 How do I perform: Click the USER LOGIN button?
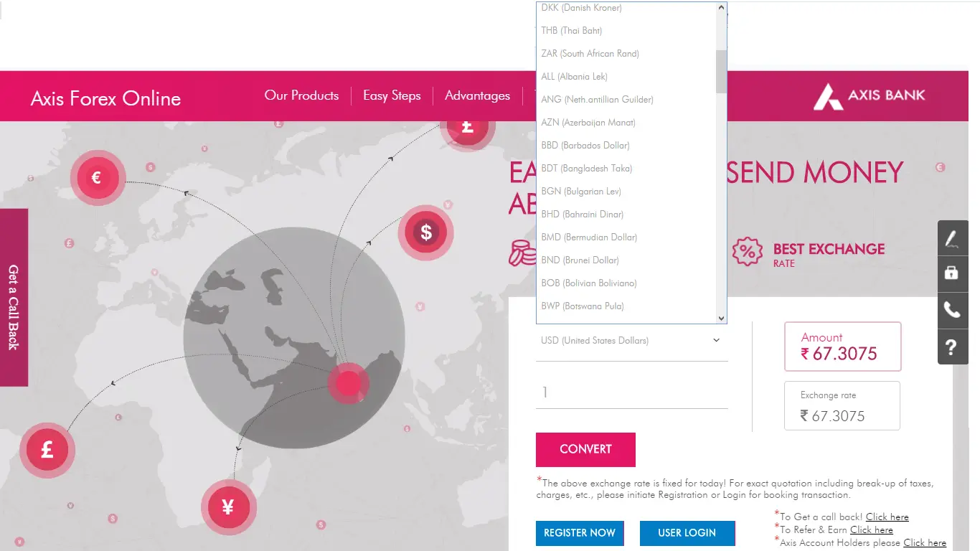[x=687, y=533]
